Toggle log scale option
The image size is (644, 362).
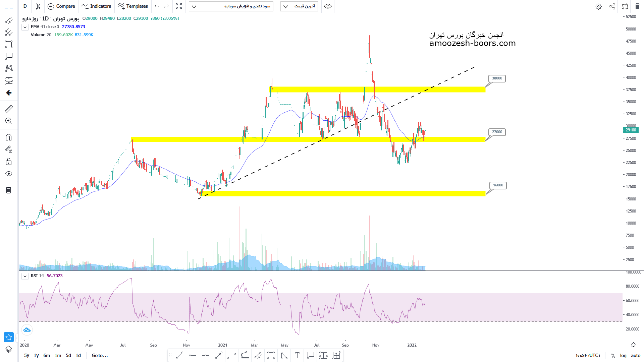click(x=623, y=356)
